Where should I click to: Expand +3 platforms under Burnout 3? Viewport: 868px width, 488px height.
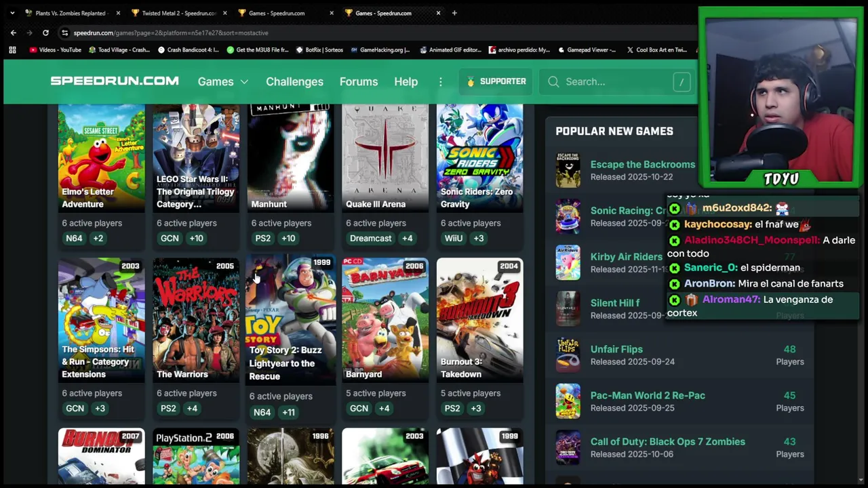point(476,408)
